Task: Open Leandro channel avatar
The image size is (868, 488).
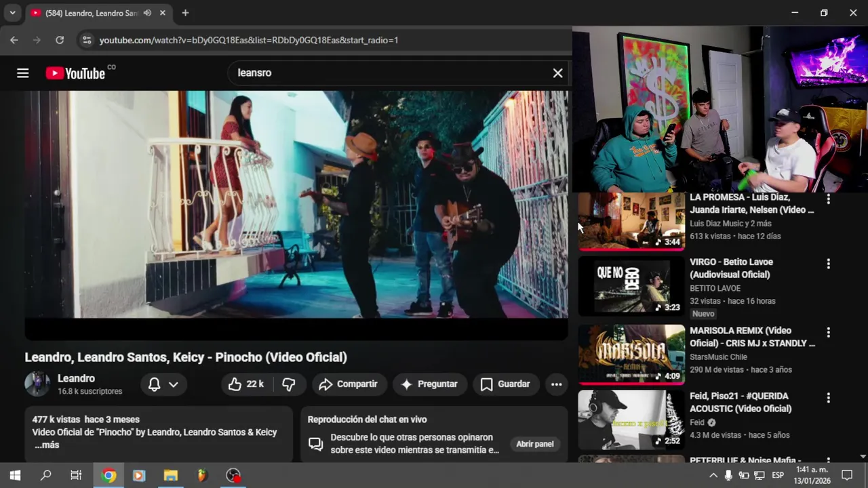Action: coord(37,384)
